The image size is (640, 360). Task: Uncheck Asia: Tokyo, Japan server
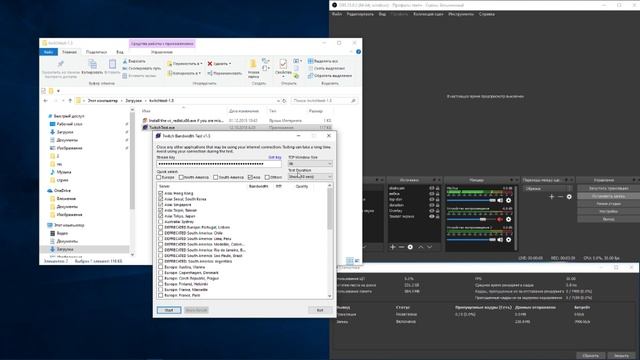pyautogui.click(x=160, y=216)
